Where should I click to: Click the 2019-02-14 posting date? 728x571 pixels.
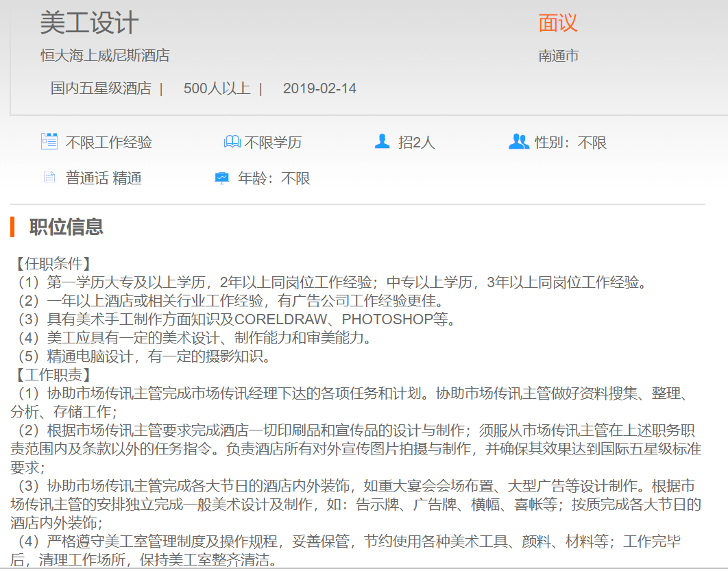click(x=319, y=88)
